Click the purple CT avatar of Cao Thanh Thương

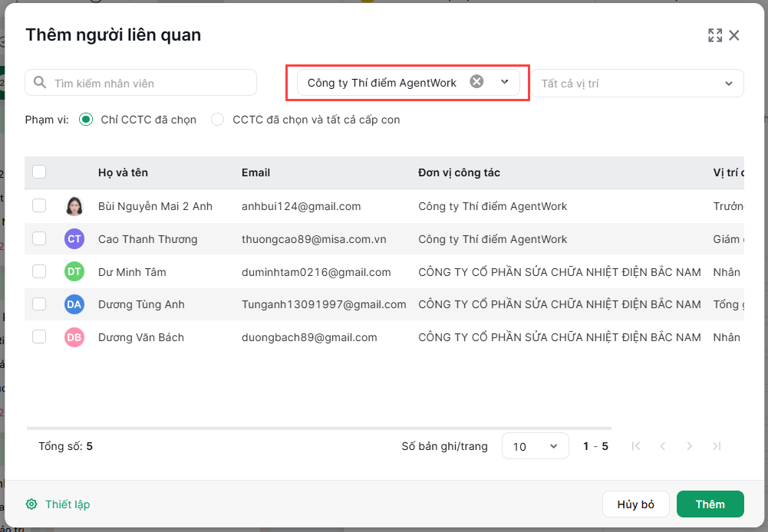click(74, 239)
